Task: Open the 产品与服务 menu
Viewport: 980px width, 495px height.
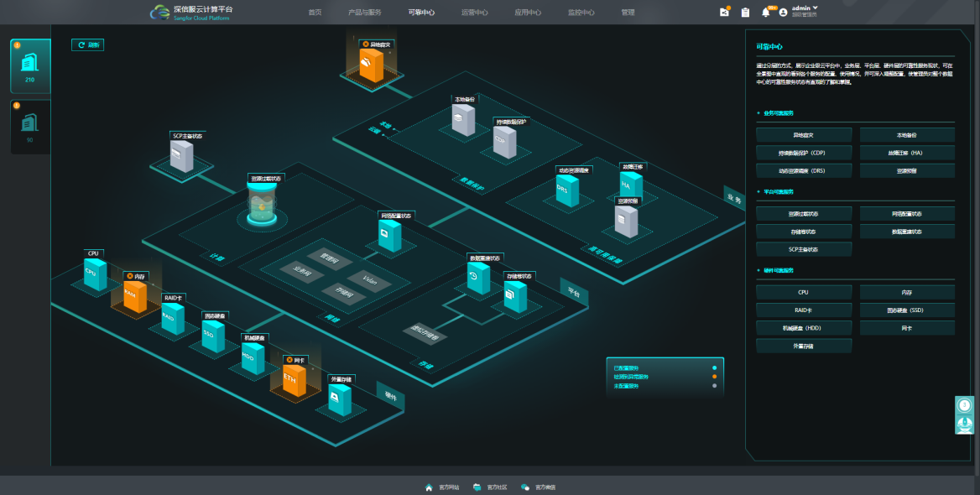Action: click(x=364, y=13)
